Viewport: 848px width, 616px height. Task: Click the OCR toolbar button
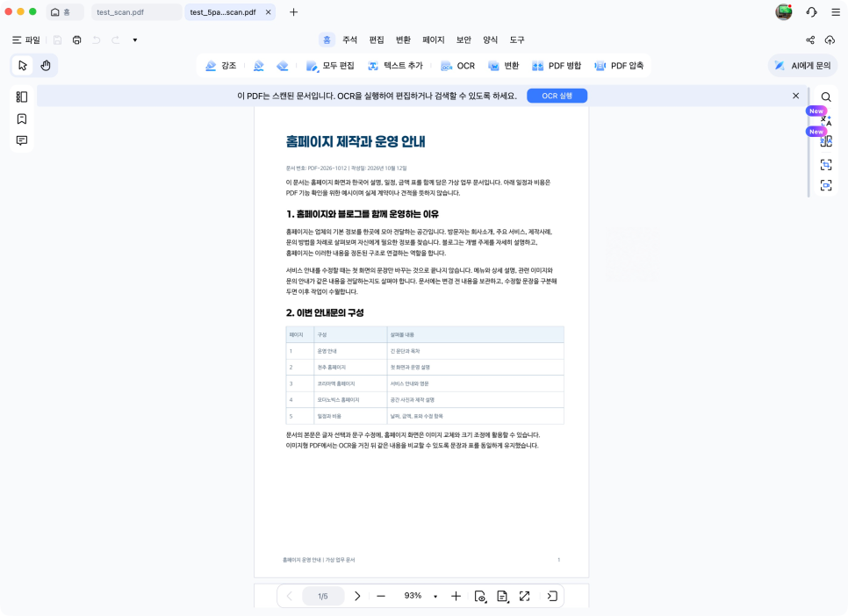(457, 66)
